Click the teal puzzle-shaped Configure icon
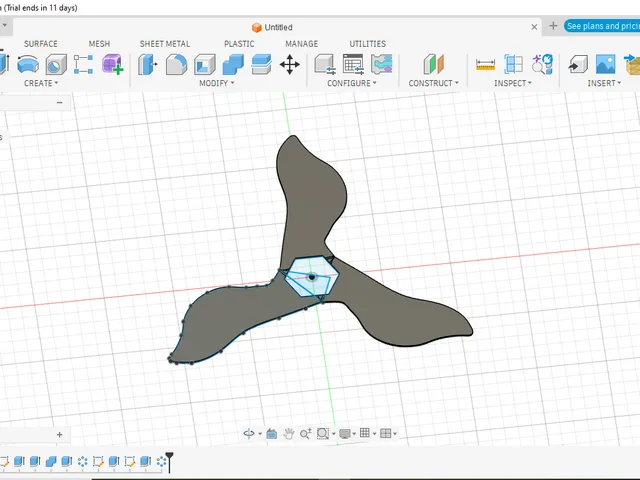The height and width of the screenshot is (480, 640). [x=382, y=64]
